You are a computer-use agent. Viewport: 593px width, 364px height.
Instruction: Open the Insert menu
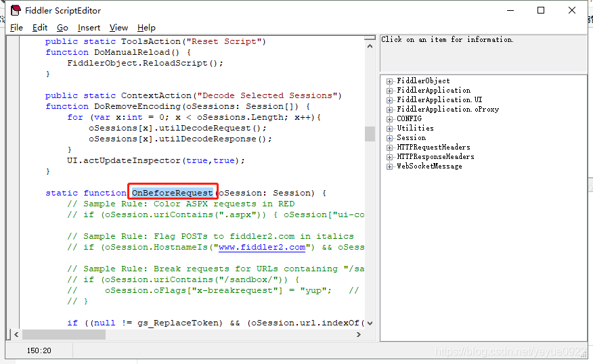coord(89,28)
